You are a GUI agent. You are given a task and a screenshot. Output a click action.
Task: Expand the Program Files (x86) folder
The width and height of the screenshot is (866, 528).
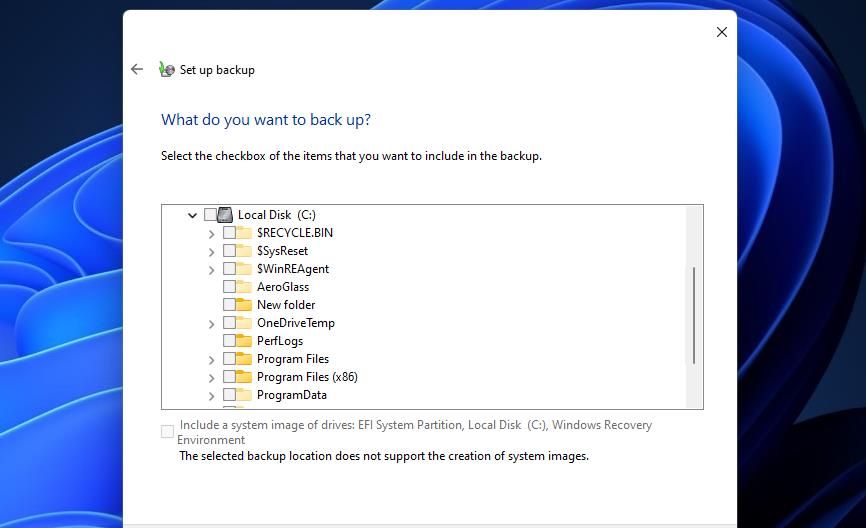pos(211,378)
